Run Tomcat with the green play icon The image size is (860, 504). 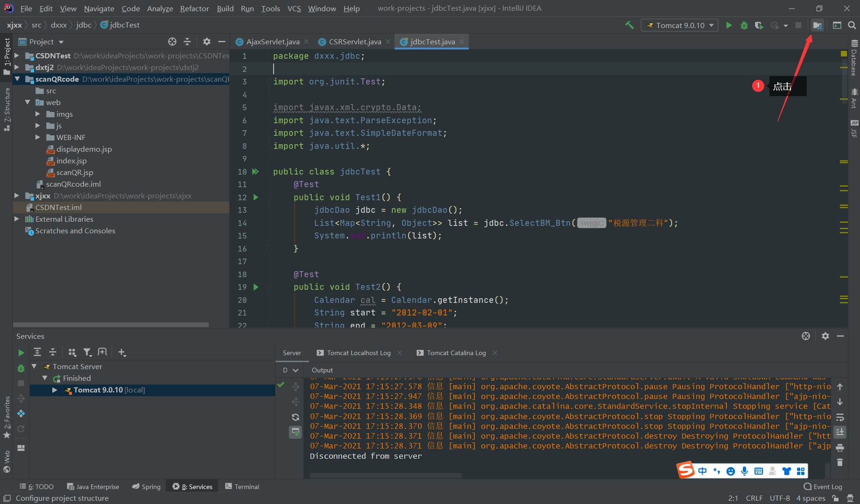[x=729, y=25]
